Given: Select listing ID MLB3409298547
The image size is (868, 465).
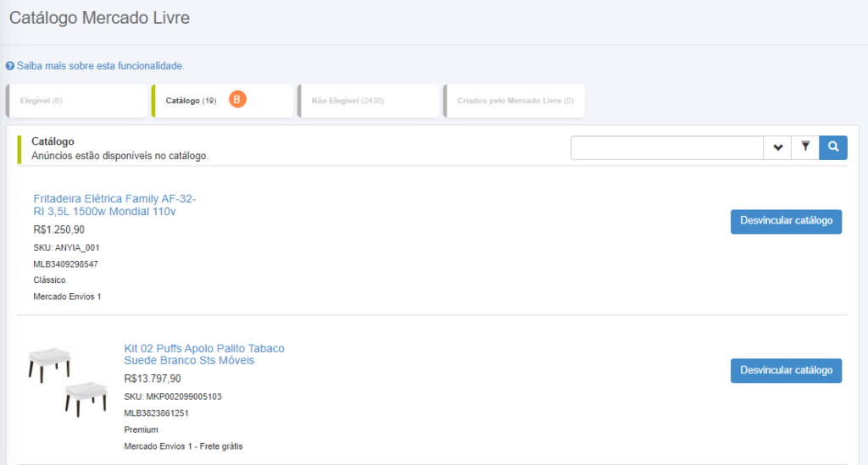Looking at the screenshot, I should (x=65, y=264).
